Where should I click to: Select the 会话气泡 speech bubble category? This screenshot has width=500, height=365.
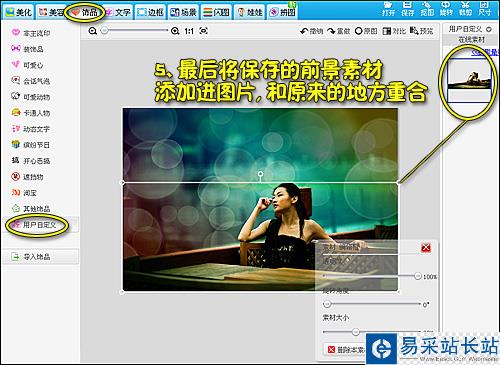coord(31,81)
